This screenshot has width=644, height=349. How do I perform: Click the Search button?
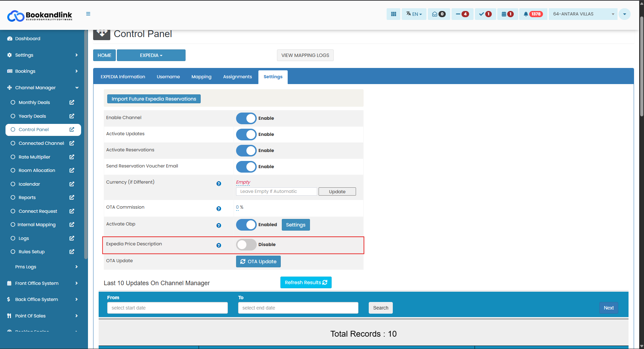(381, 308)
